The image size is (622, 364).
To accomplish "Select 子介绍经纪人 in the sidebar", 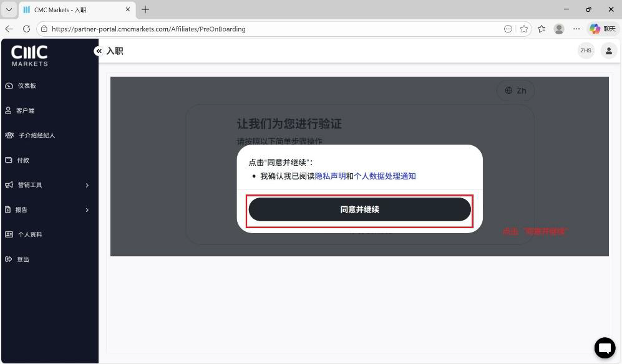I will pyautogui.click(x=36, y=135).
